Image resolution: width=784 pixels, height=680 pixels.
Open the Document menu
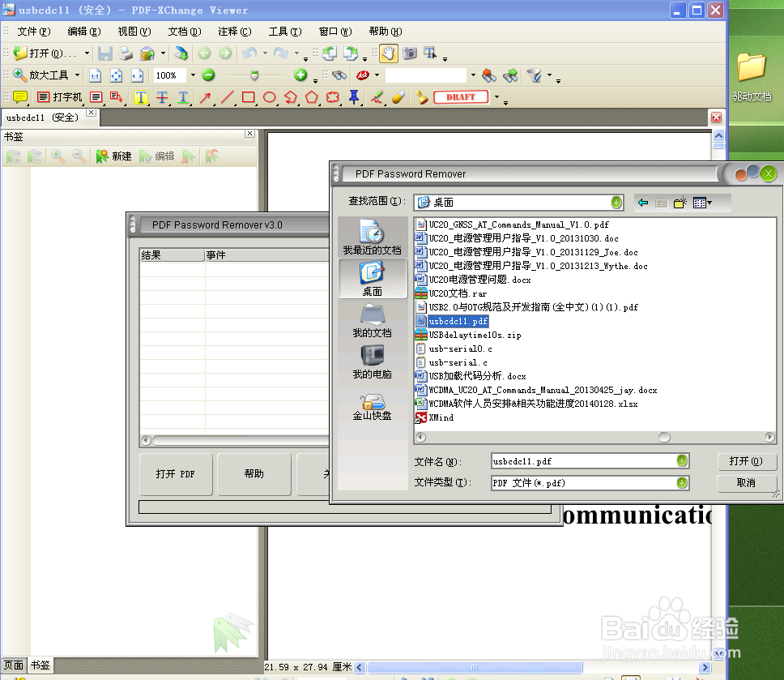[185, 32]
